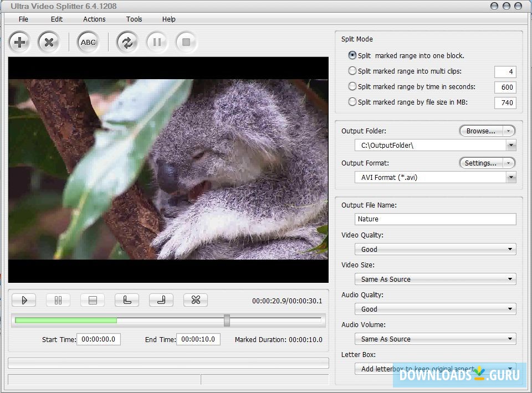Open the Tools menu
The width and height of the screenshot is (532, 393).
[x=134, y=19]
